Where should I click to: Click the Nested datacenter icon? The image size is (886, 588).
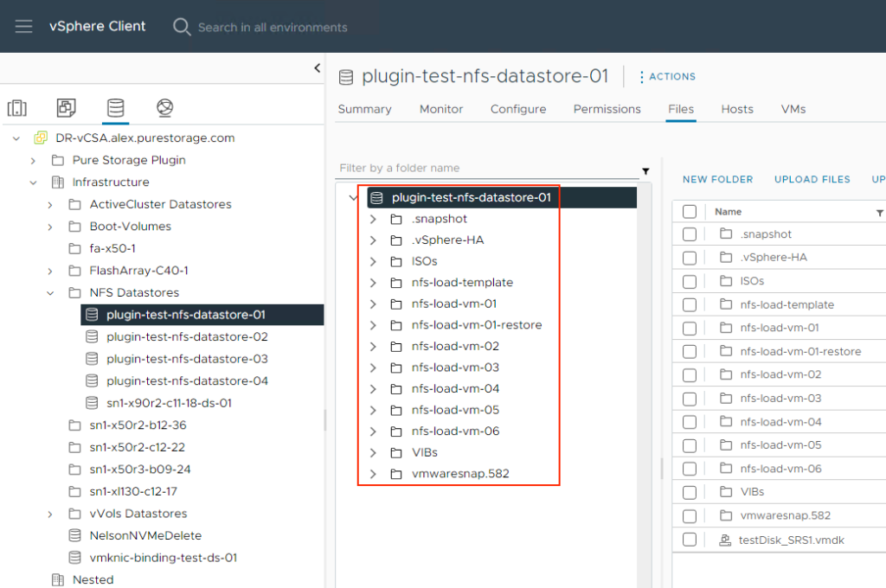[x=58, y=579]
